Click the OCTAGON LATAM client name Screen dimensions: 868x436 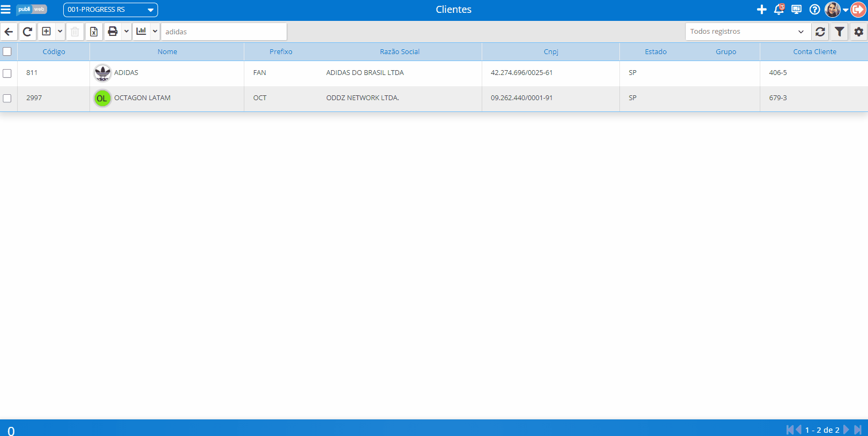coord(143,98)
